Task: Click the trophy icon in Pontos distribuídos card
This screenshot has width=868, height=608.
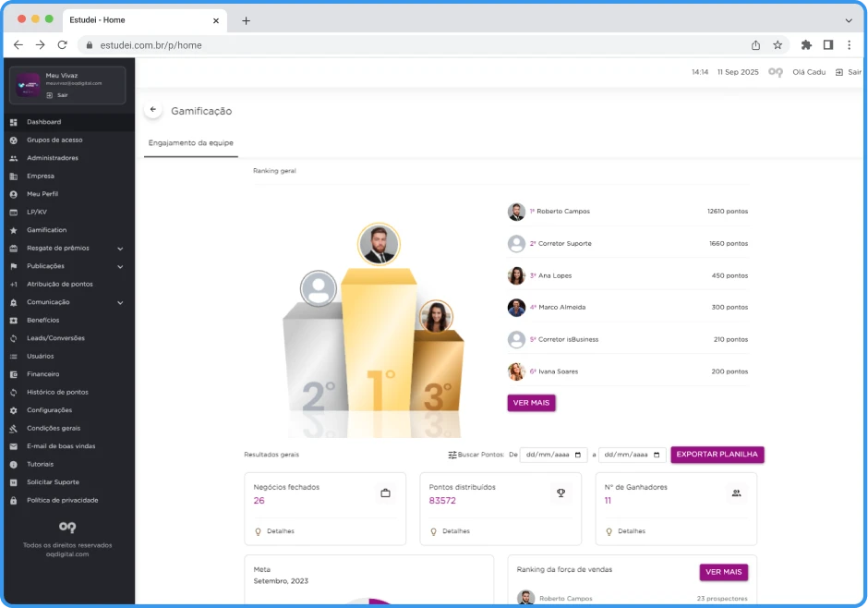Action: (561, 493)
